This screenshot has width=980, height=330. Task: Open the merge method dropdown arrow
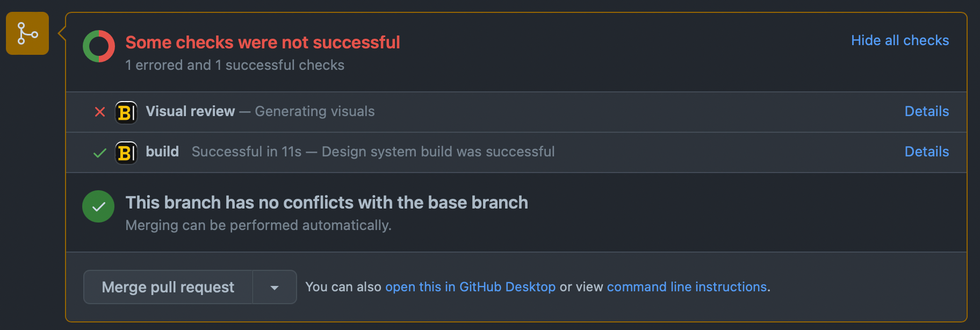tap(275, 288)
